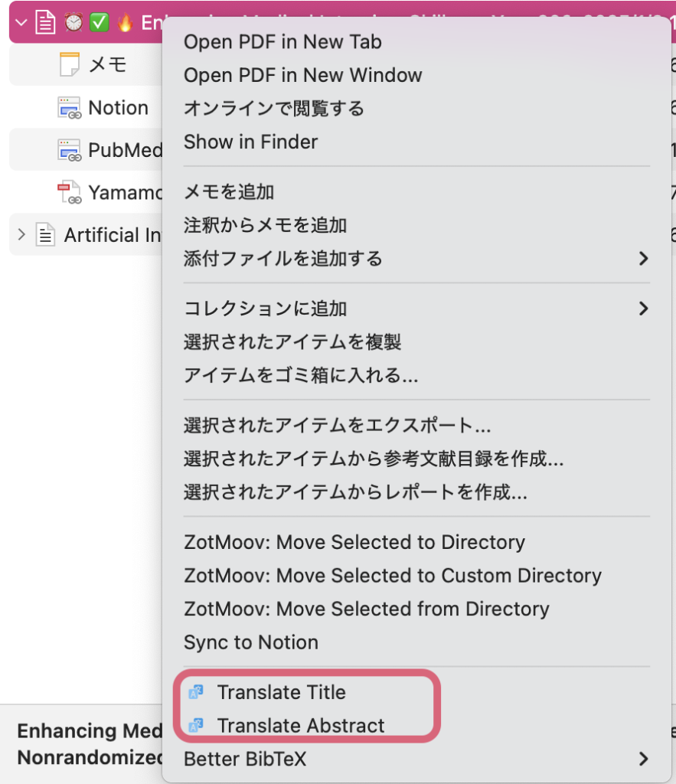Click the document icon of Artificial Intelligence item
Screen dimensions: 676x784
point(46,235)
